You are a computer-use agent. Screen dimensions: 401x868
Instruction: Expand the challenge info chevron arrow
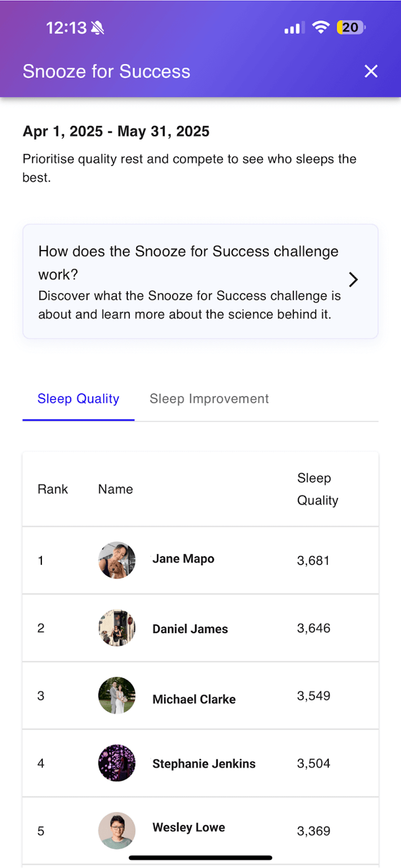353,280
